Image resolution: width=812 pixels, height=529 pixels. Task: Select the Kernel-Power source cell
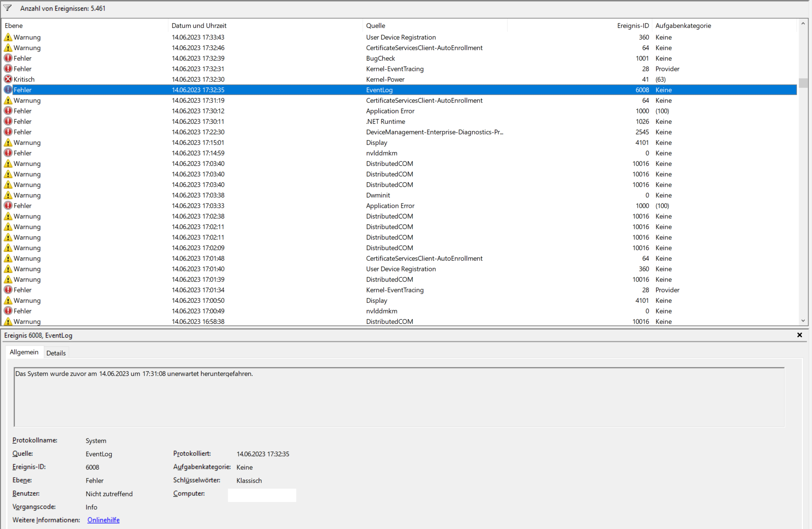pos(385,79)
